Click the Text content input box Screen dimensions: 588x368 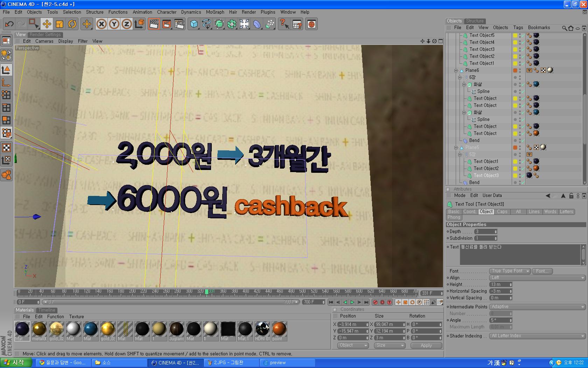(x=520, y=254)
